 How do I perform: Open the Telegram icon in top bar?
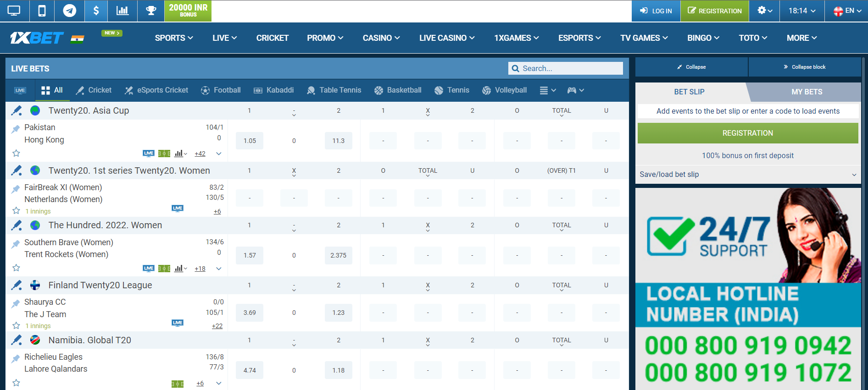point(70,11)
